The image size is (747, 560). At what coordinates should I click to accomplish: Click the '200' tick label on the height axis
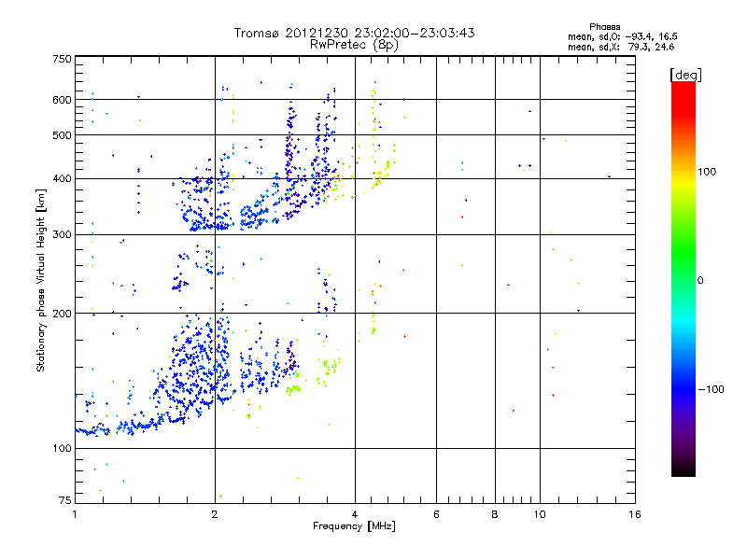(62, 314)
